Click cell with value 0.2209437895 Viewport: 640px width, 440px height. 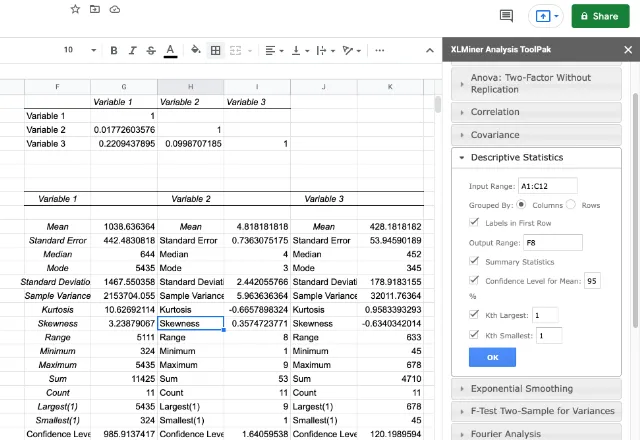(x=124, y=144)
